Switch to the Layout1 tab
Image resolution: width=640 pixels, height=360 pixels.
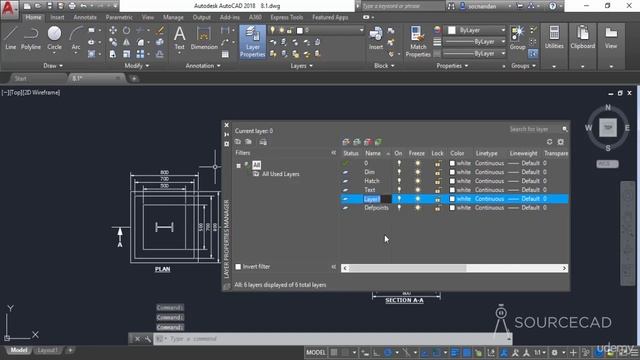coord(47,351)
